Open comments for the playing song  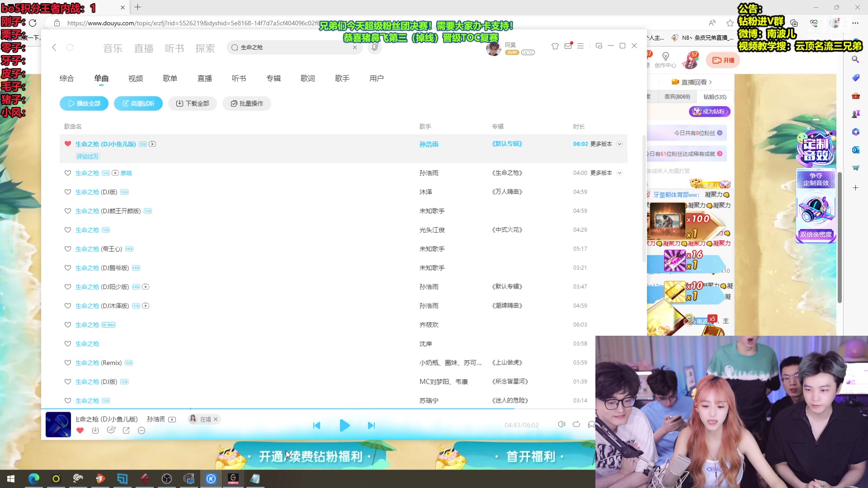[111, 430]
